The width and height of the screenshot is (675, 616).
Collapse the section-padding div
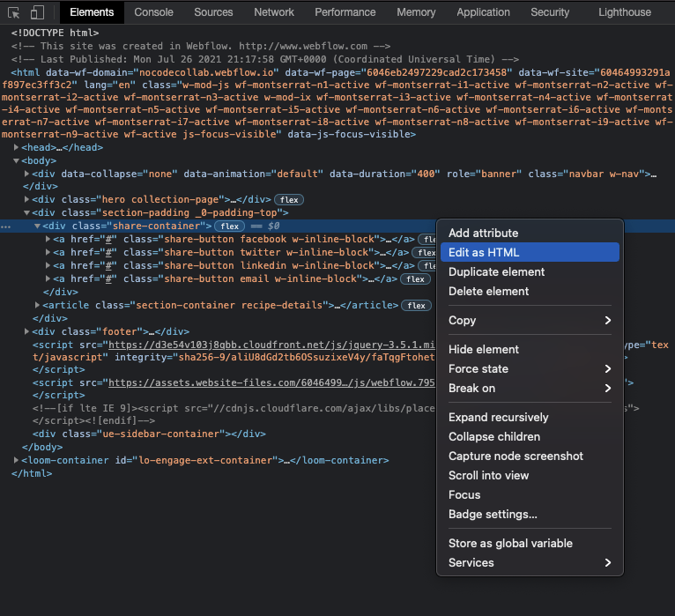[26, 212]
